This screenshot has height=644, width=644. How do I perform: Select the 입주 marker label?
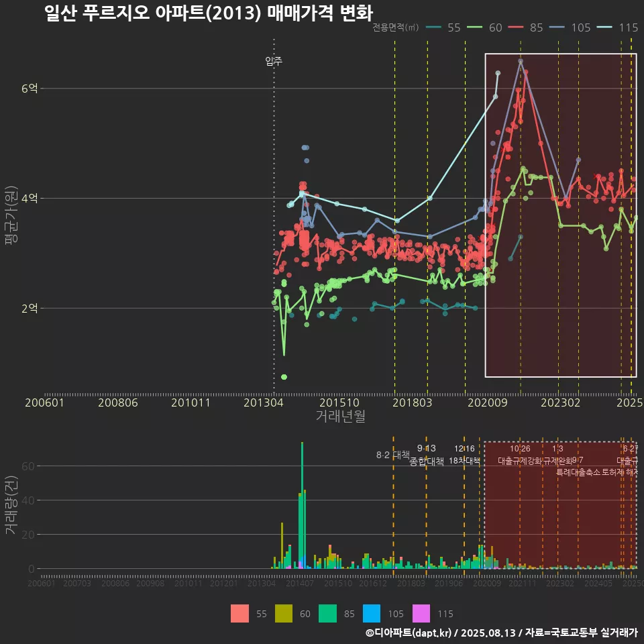[x=274, y=61]
